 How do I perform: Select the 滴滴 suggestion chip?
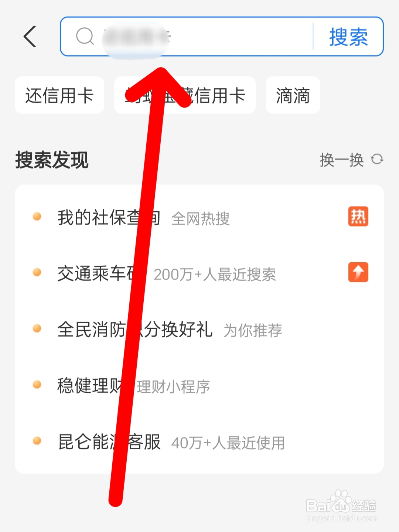pyautogui.click(x=293, y=95)
